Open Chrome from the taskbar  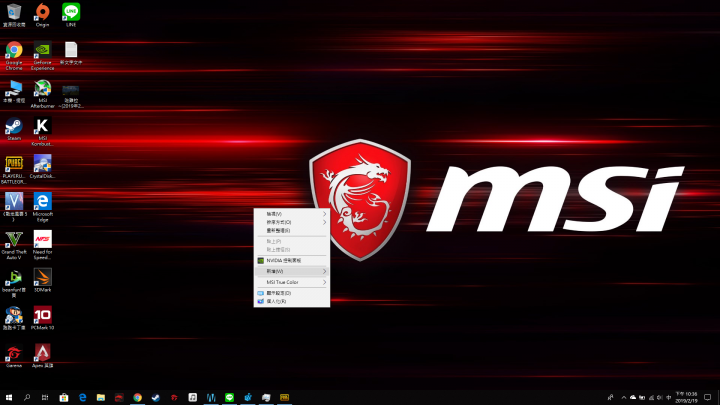[x=137, y=397]
